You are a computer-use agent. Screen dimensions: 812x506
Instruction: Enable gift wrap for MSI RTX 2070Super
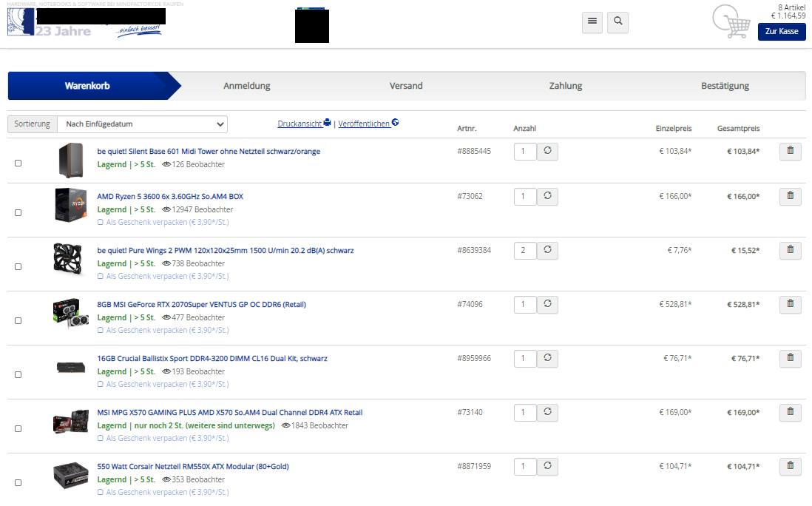(101, 330)
